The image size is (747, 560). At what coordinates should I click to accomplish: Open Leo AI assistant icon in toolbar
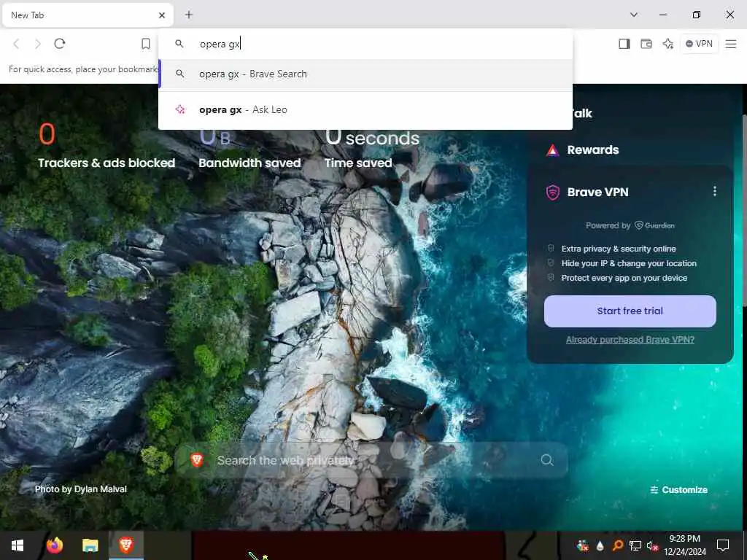(668, 44)
